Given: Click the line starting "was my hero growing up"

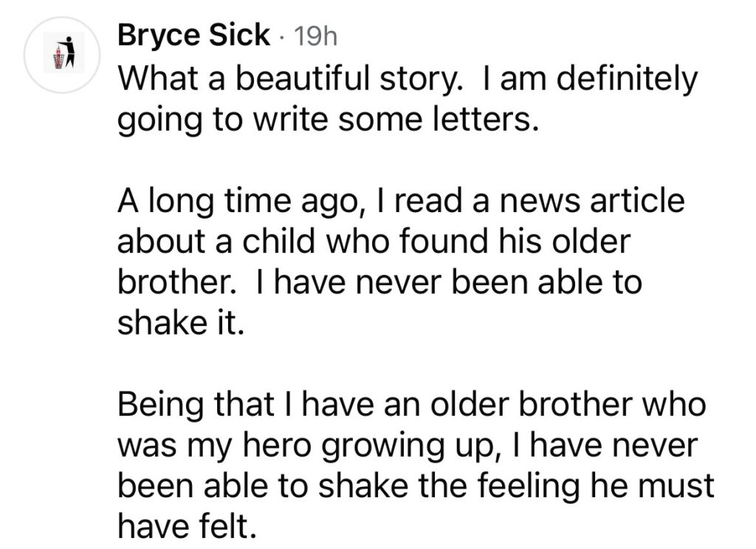Looking at the screenshot, I should point(411,446).
